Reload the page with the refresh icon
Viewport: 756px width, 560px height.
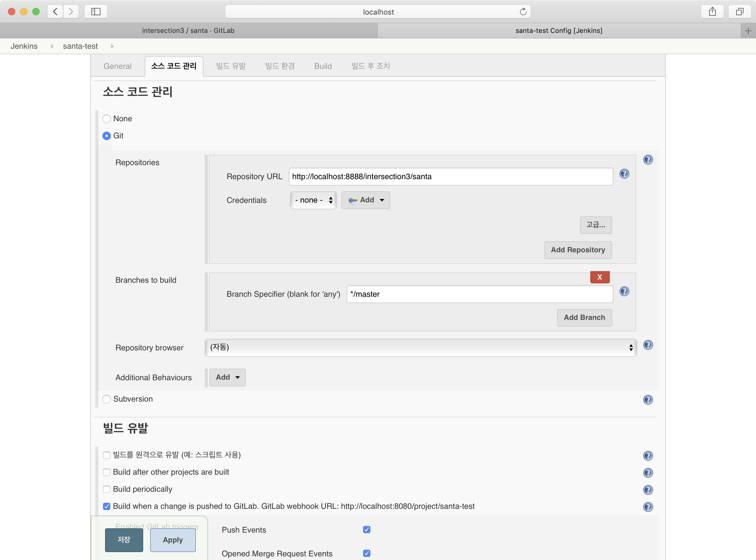[x=523, y=12]
